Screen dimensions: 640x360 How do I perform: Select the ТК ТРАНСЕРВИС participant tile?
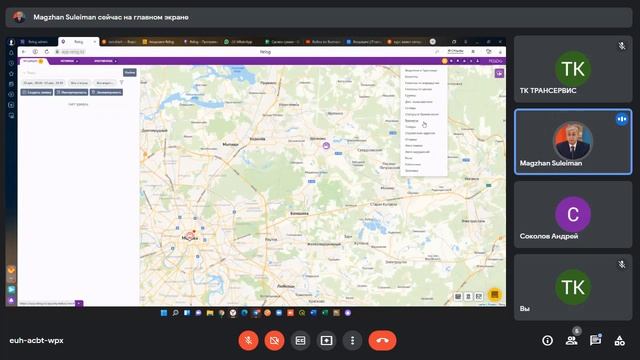pyautogui.click(x=573, y=69)
